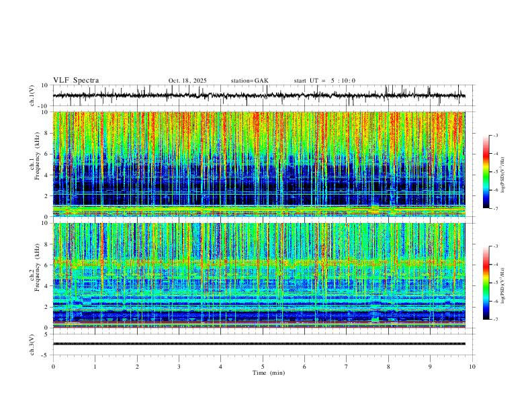Click the "8" kHz tick on ch.1 frequency axis

point(47,133)
